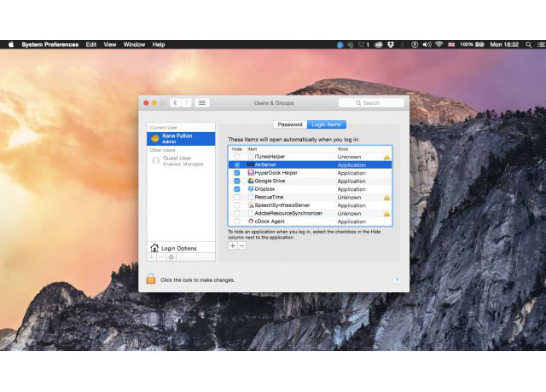Click the lock to make changes
Viewport: 546px width, 392px height.
151,280
